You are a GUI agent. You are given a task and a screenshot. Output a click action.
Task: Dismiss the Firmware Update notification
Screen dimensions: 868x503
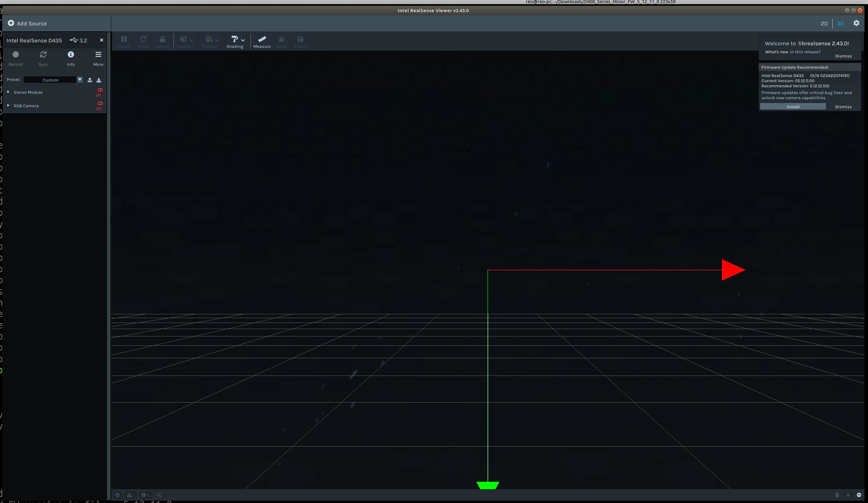click(843, 107)
